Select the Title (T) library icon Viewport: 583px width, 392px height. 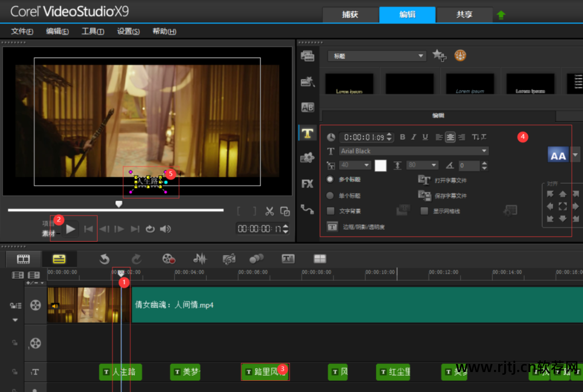pyautogui.click(x=308, y=133)
